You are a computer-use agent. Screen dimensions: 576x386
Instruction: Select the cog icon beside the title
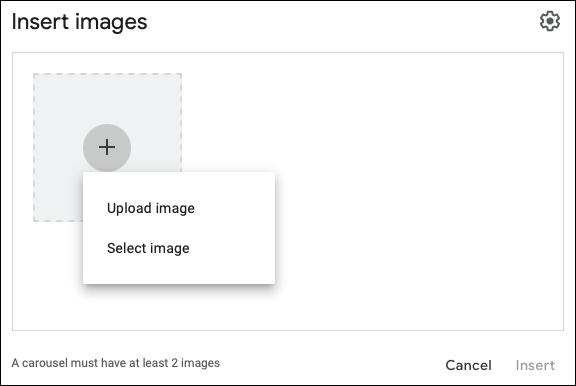click(x=550, y=21)
